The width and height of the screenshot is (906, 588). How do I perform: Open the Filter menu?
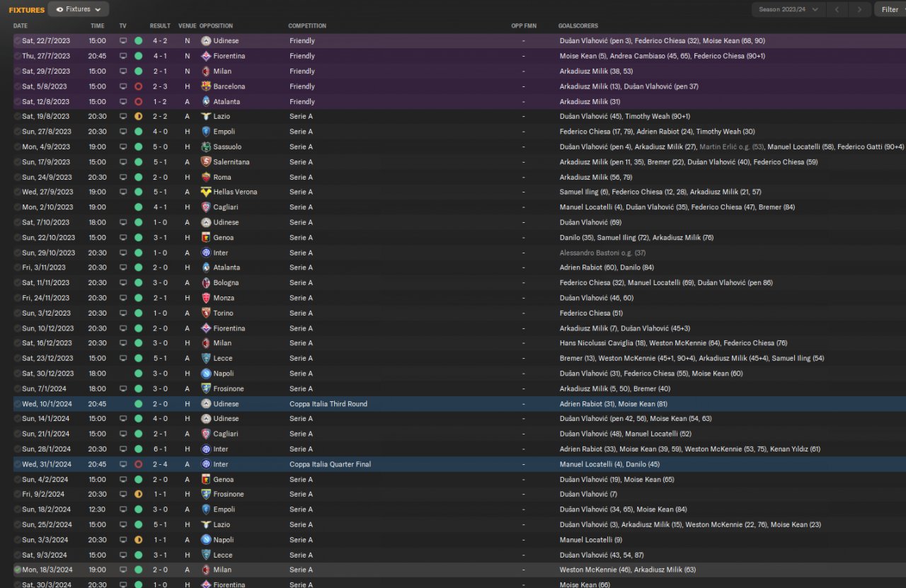(890, 9)
